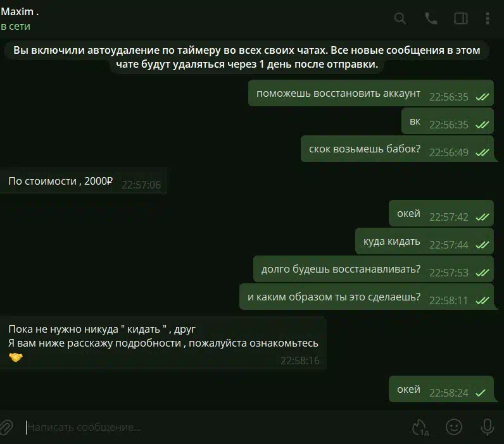The height and width of the screenshot is (444, 504).
Task: Select the last 'окей' message at 22:58:24
Action: click(441, 389)
